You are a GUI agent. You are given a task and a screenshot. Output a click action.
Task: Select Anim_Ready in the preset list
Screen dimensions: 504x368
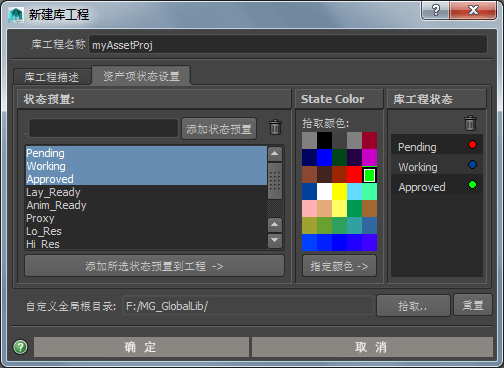pyautogui.click(x=146, y=205)
